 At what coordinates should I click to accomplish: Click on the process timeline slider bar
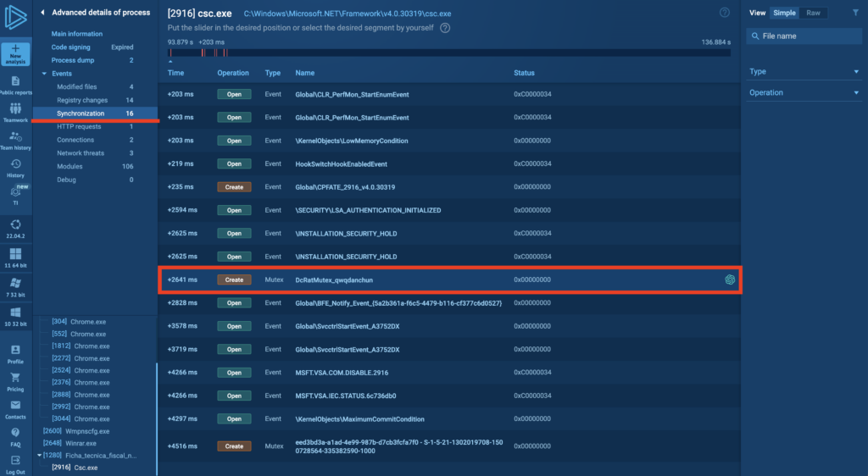coord(449,53)
